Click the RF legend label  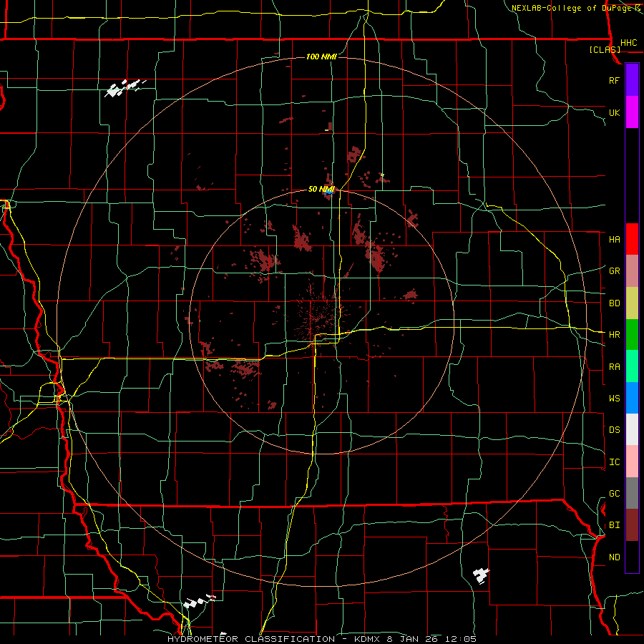coord(614,80)
